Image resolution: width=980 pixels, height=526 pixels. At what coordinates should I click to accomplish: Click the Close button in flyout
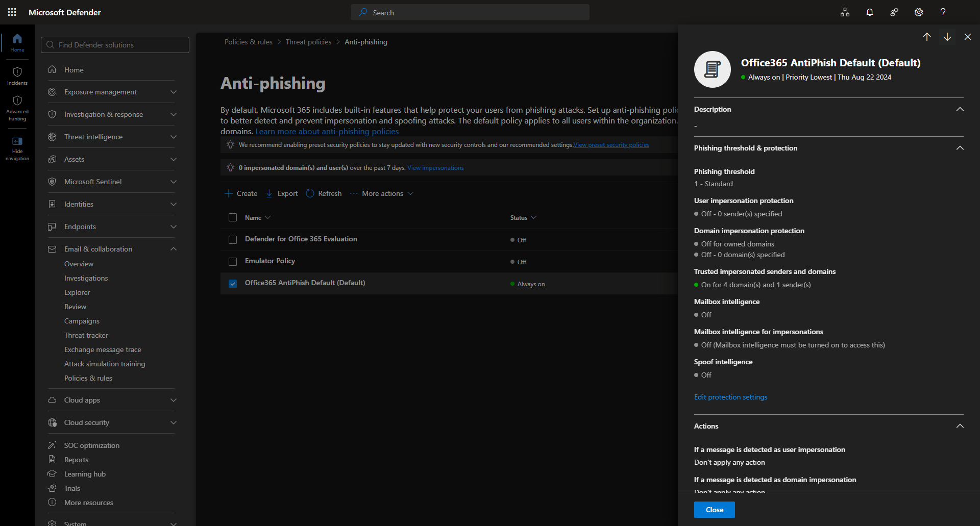[x=714, y=510]
